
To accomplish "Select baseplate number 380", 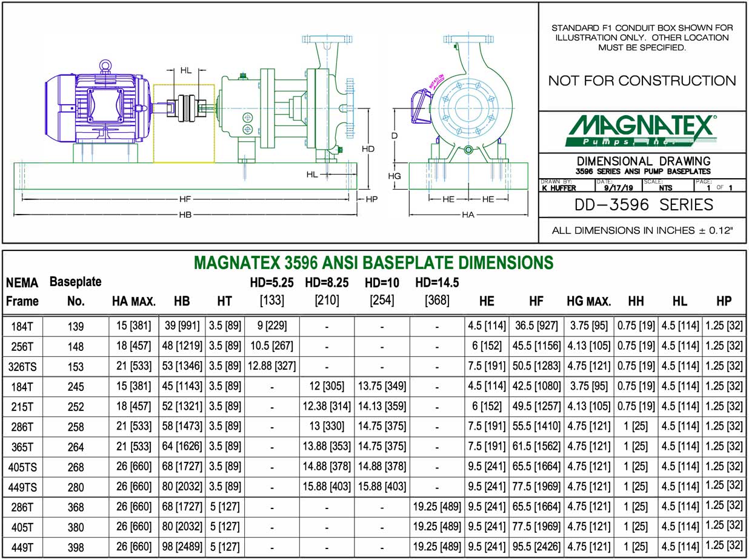I will click(x=76, y=527).
